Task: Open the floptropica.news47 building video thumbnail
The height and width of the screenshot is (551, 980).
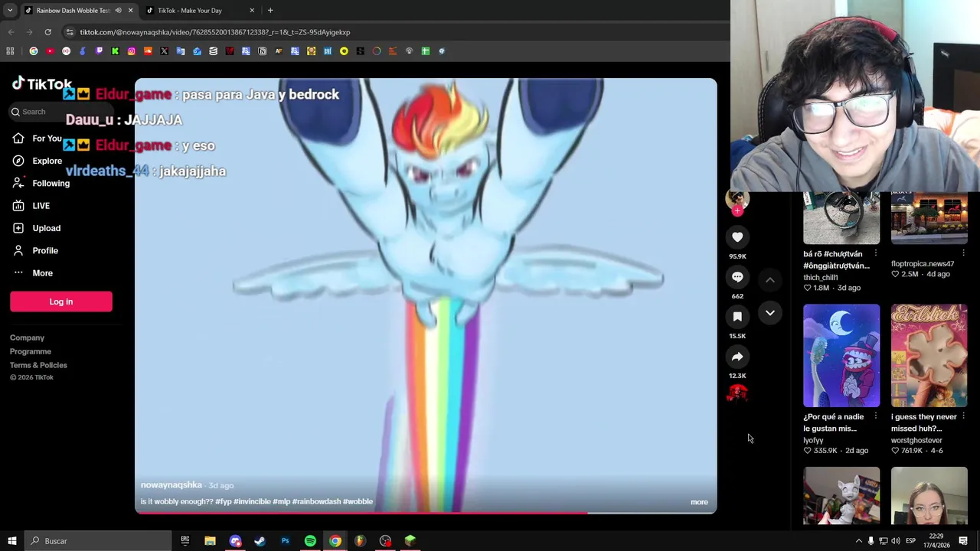Action: pyautogui.click(x=929, y=218)
